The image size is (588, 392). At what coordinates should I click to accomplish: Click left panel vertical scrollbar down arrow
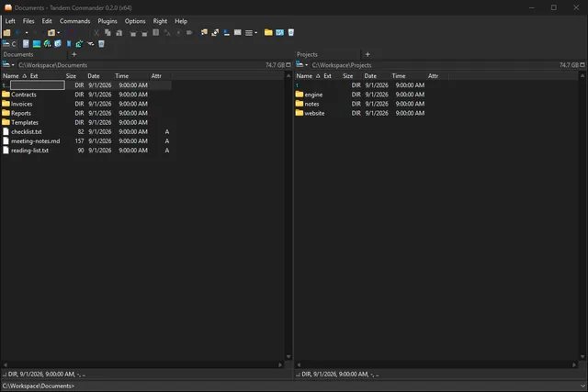coord(288,357)
